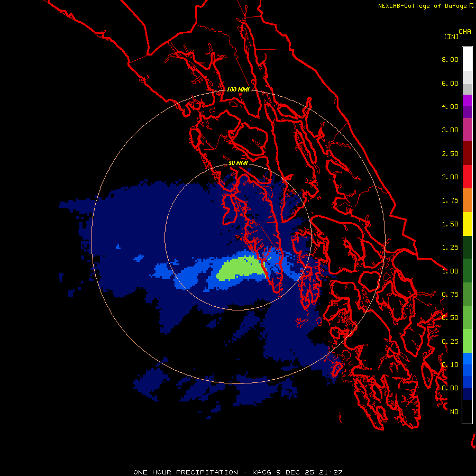The width and height of the screenshot is (476, 476).
Task: Pick the green swatch beside 0.75
Action: click(467, 294)
